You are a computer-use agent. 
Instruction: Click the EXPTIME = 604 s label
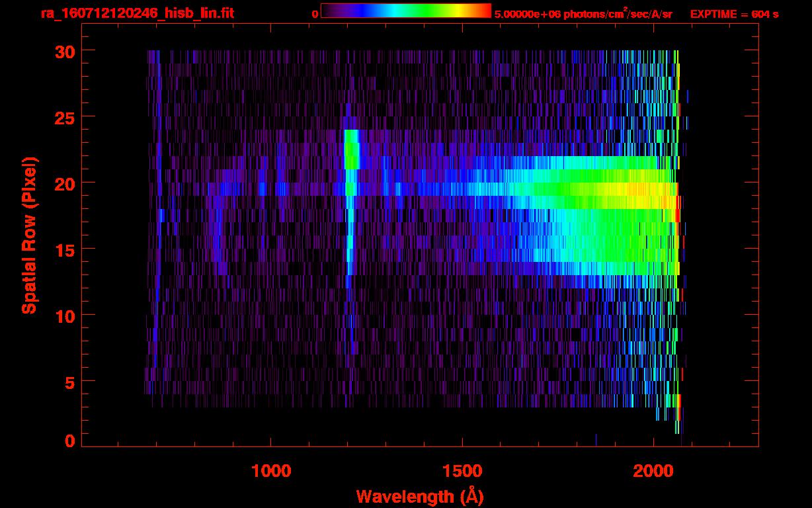coord(734,14)
